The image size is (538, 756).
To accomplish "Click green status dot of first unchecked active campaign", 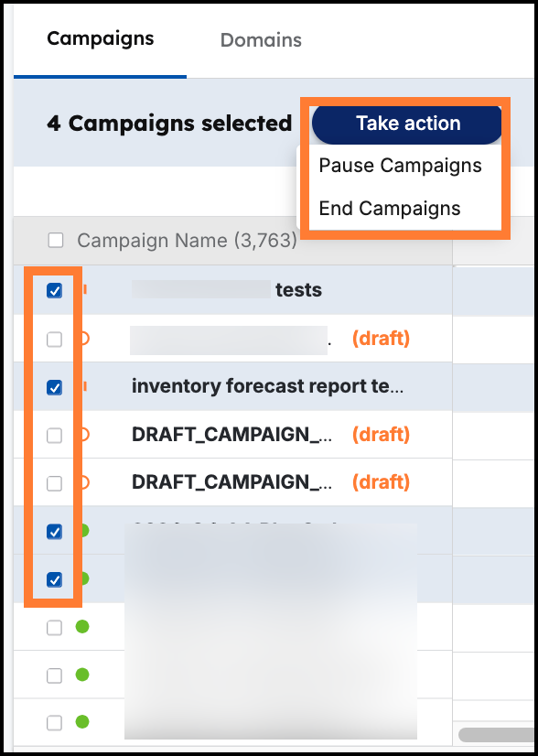I will [x=82, y=627].
